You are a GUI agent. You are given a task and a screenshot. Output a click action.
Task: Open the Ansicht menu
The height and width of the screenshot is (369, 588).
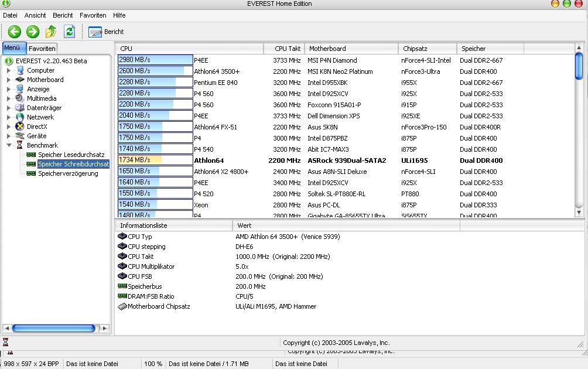point(35,15)
